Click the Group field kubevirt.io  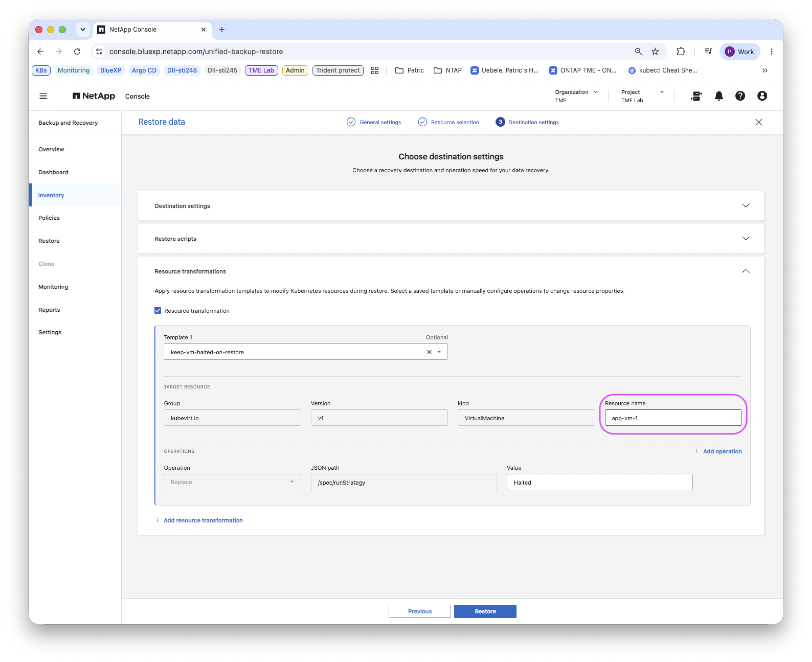click(x=232, y=418)
